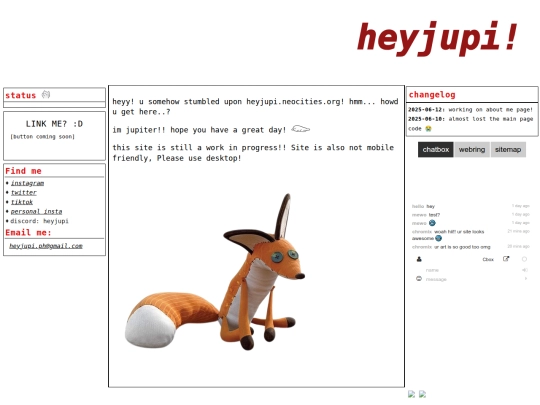This screenshot has width=540, height=405.
Task: Click the chatbox send arrow icon
Action: (x=526, y=279)
